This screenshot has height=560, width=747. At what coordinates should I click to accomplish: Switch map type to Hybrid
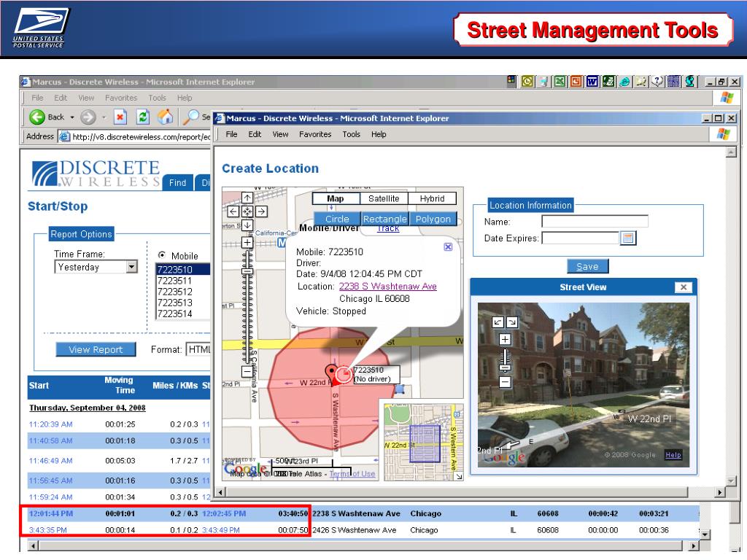(432, 198)
